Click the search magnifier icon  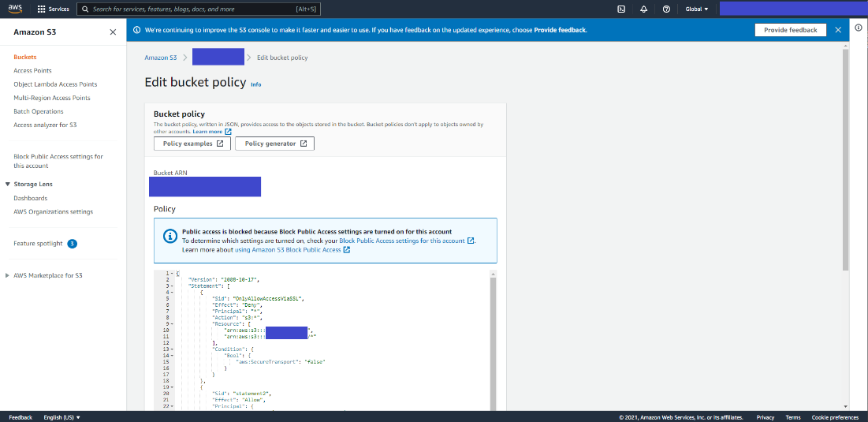coord(86,9)
